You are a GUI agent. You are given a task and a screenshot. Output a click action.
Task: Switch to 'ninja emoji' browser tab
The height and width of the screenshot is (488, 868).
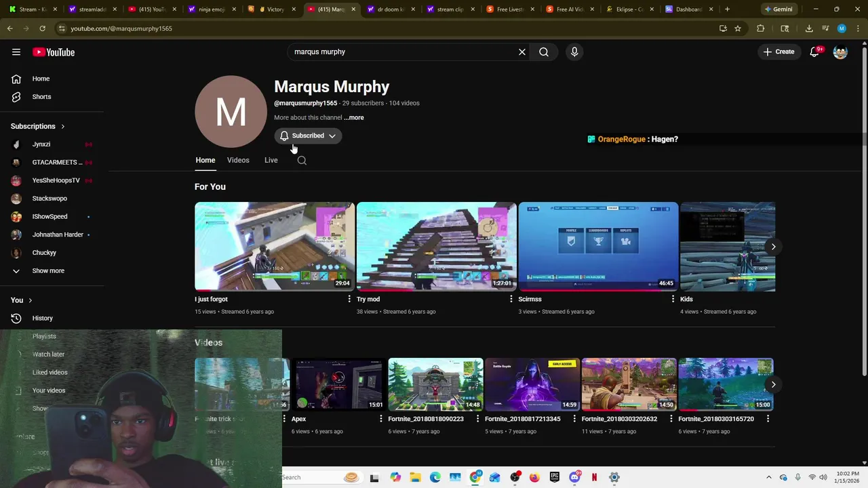[x=212, y=9]
